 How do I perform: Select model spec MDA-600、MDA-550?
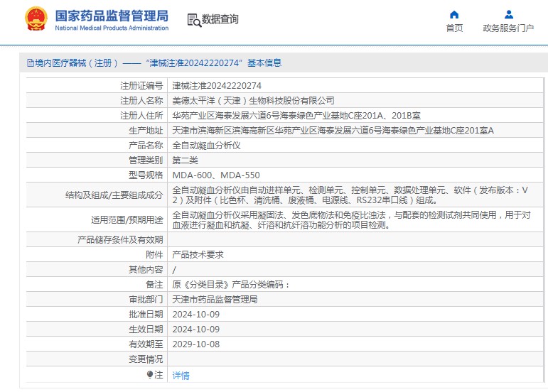coord(216,175)
